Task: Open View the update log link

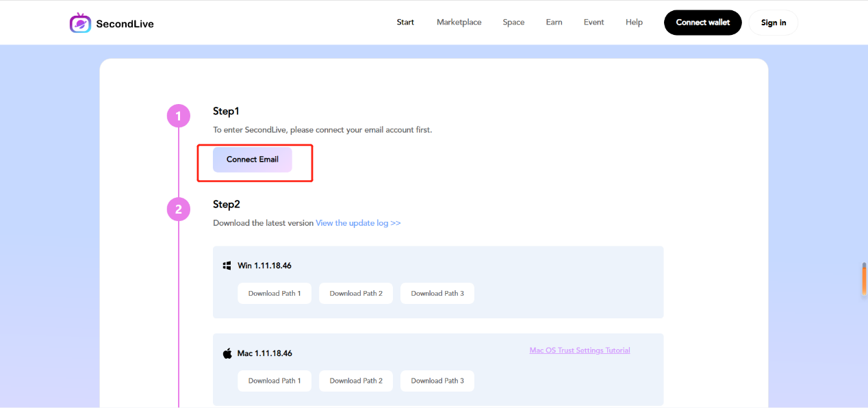Action: 358,223
